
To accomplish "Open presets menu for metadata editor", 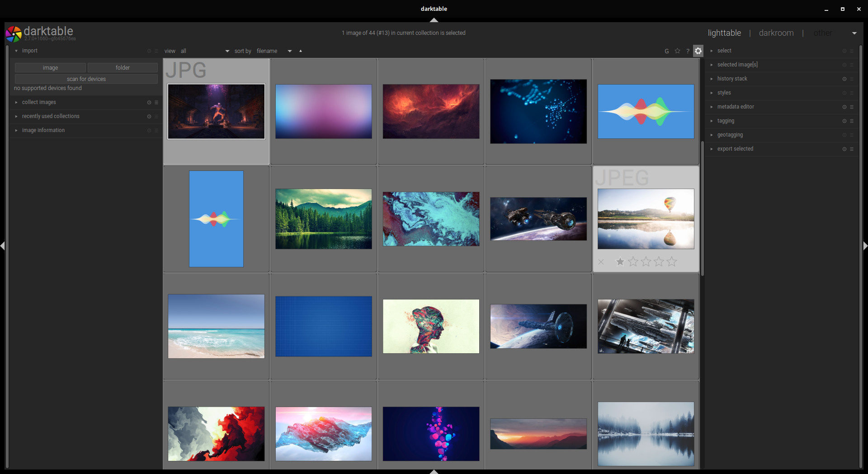I will click(852, 107).
